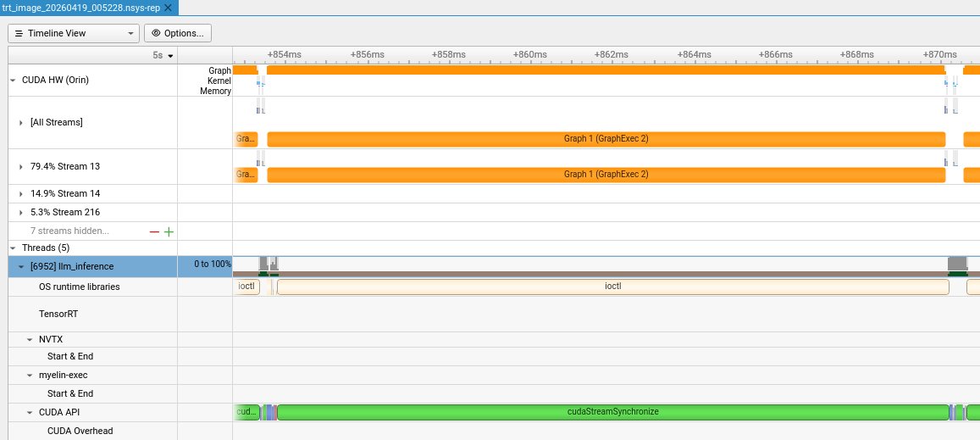
Task: Click the red minus to hide streams
Action: [154, 231]
